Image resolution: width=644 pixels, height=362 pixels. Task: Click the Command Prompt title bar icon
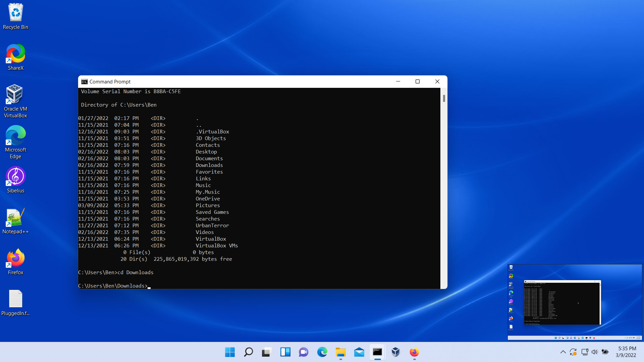point(85,82)
